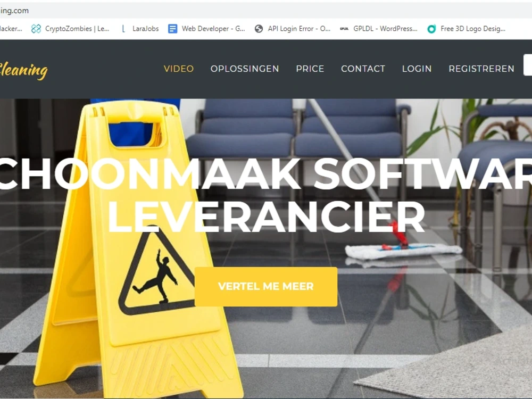Click the Free 3D Logo bookmark favicon

[x=431, y=29]
